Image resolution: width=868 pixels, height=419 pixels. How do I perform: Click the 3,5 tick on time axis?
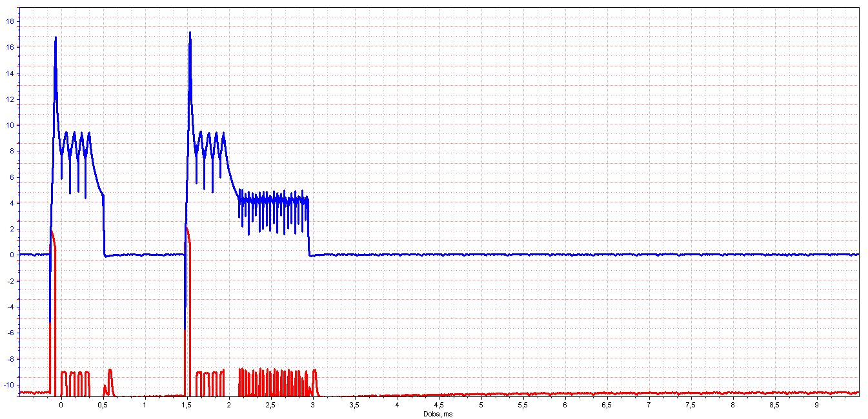click(x=355, y=405)
